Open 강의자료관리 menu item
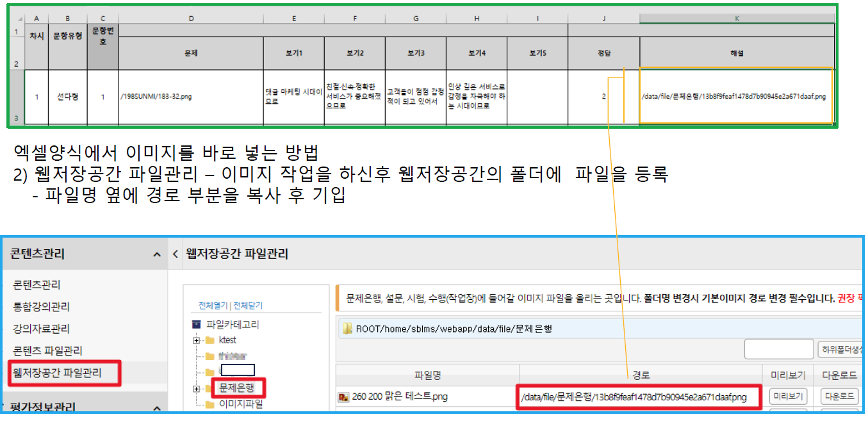The height and width of the screenshot is (426, 868). pos(41,329)
